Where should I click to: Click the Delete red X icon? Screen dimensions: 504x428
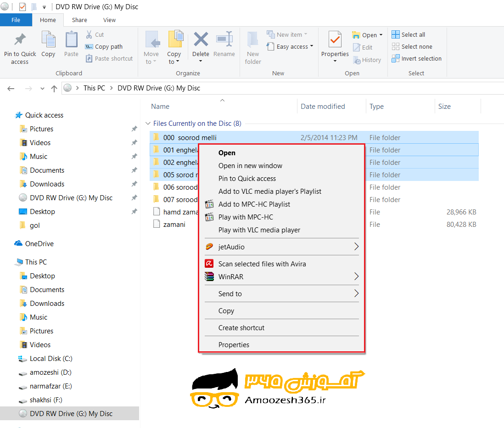(201, 39)
